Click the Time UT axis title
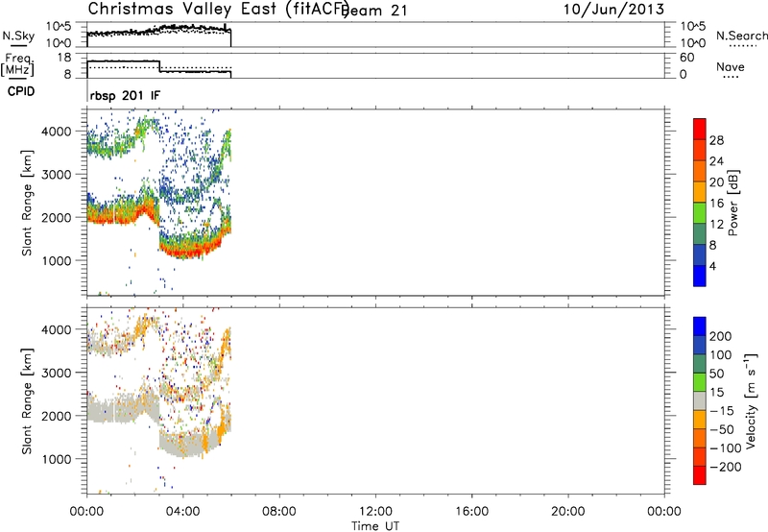This screenshot has width=768, height=532. 375,526
